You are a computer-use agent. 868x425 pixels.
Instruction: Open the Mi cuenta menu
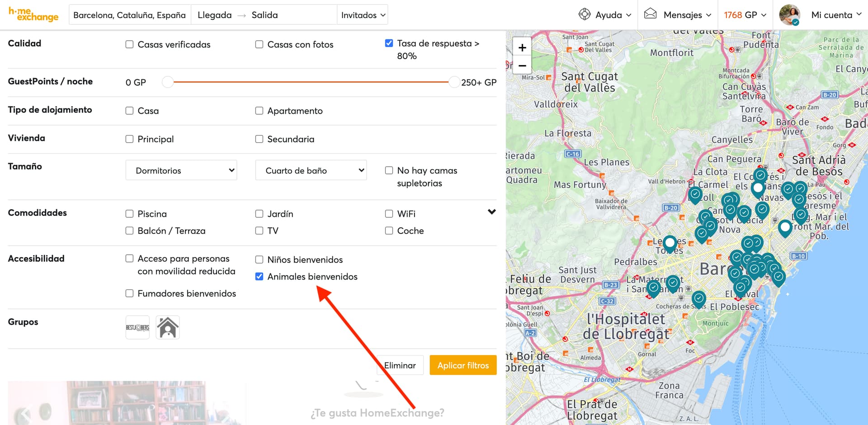[836, 15]
